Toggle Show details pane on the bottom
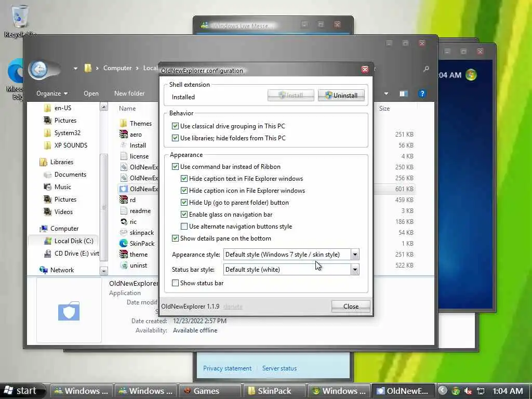This screenshot has width=532, height=399. [175, 238]
